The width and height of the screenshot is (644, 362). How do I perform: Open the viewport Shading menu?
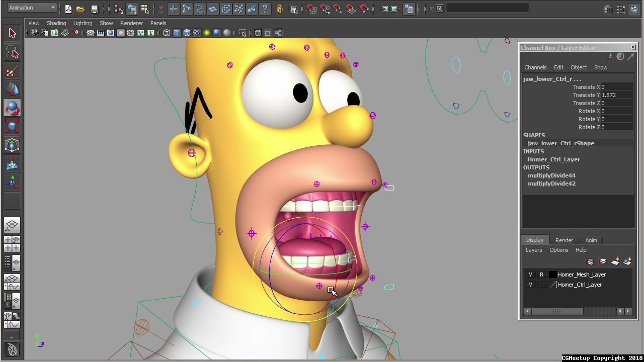point(56,23)
